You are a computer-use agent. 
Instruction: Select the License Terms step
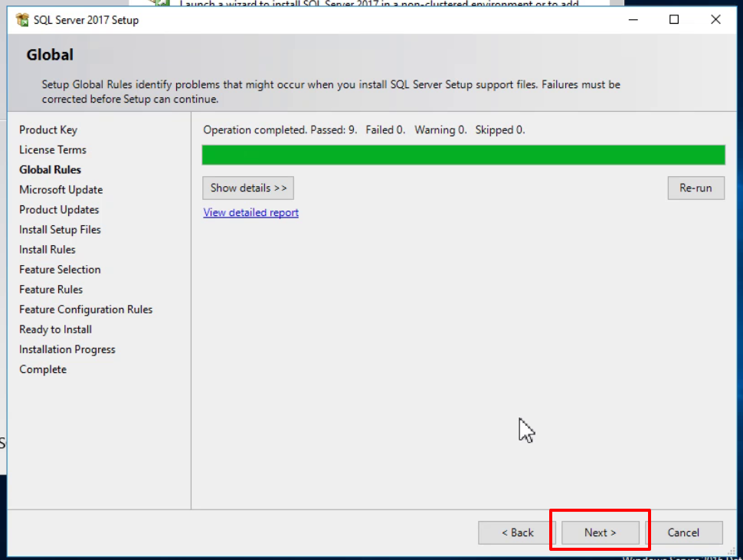[x=53, y=149]
